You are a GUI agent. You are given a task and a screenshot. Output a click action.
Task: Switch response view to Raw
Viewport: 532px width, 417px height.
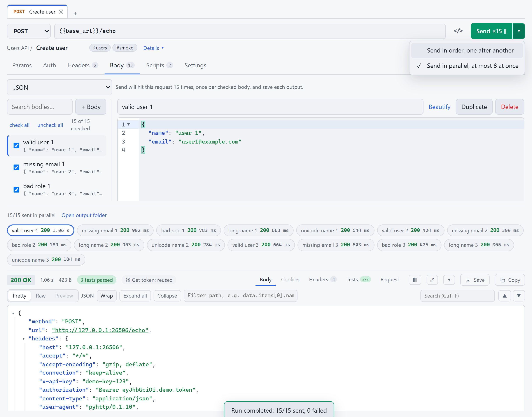coord(40,296)
